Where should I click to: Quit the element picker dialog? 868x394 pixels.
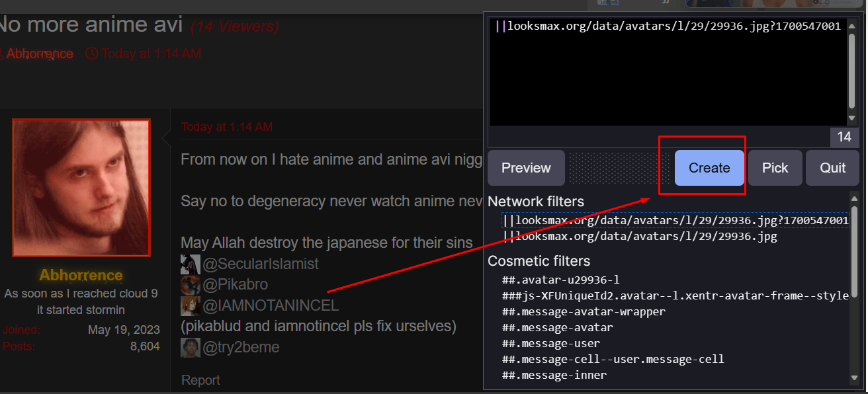[x=832, y=168]
